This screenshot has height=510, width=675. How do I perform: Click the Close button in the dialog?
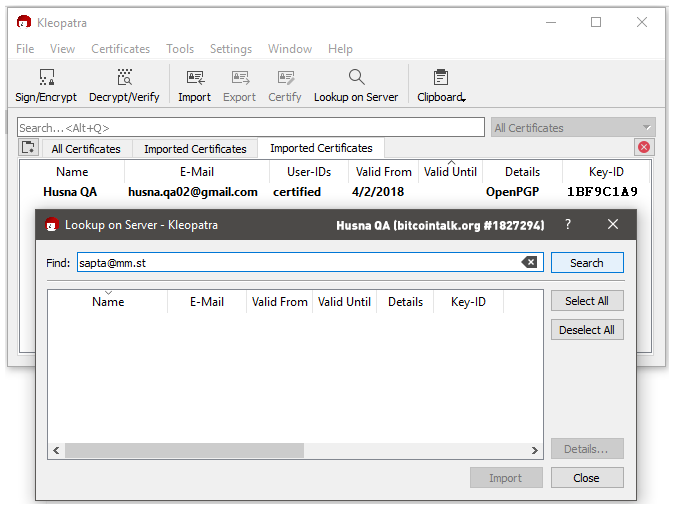point(587,478)
